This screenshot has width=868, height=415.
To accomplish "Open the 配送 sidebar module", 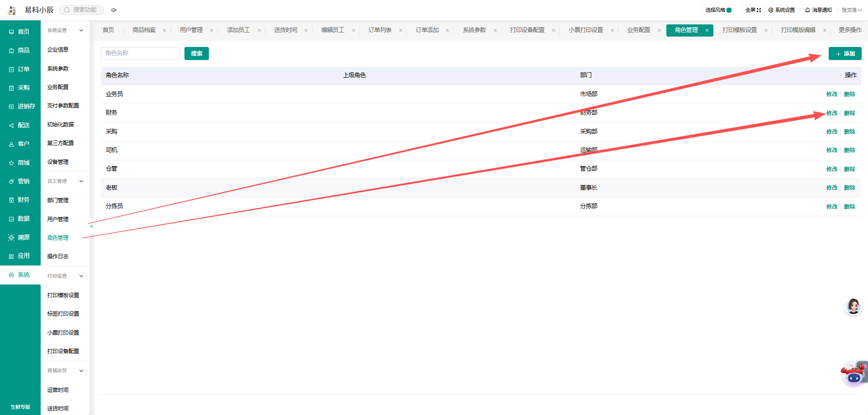I will tap(20, 126).
